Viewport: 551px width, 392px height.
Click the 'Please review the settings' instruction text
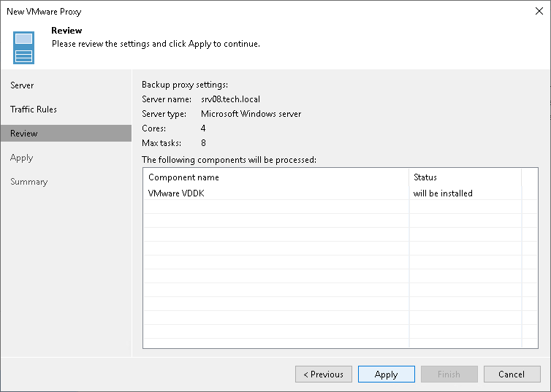156,44
